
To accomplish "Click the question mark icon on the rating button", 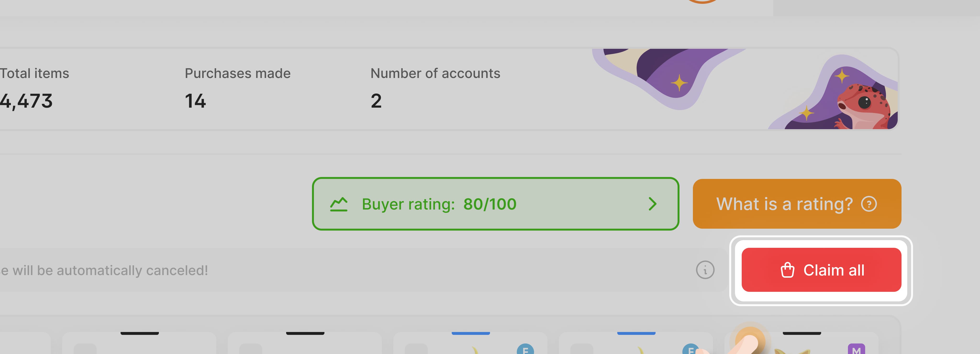I will tap(869, 204).
